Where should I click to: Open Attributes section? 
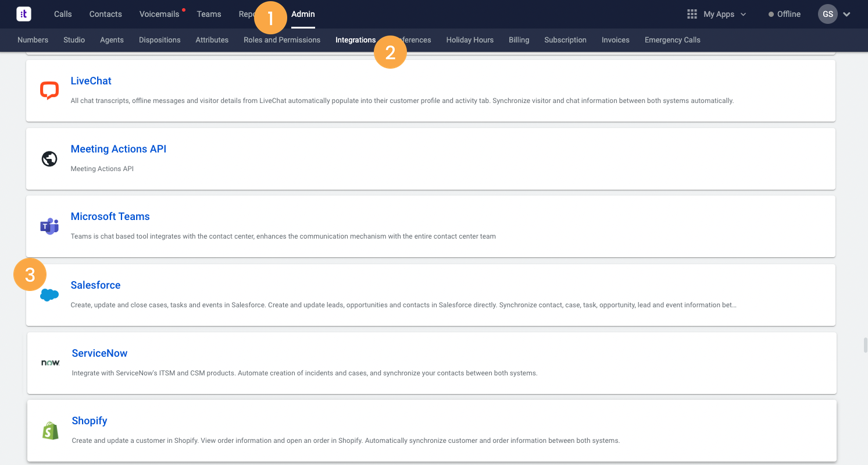[x=212, y=40]
